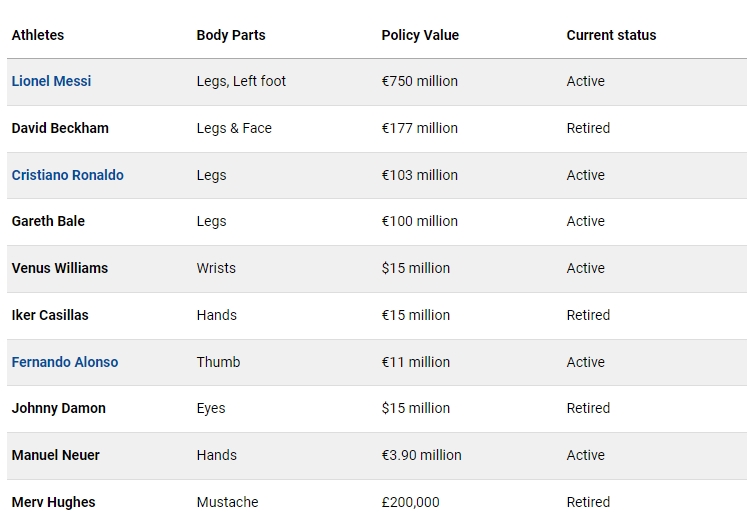
Task: Select the Iker Casillas name cell
Action: point(50,315)
